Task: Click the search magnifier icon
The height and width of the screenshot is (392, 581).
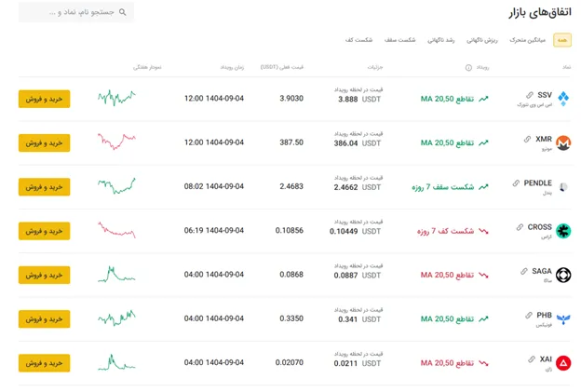Action: [x=123, y=12]
